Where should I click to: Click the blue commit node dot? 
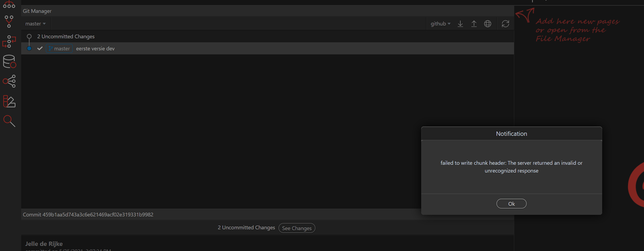[29, 49]
